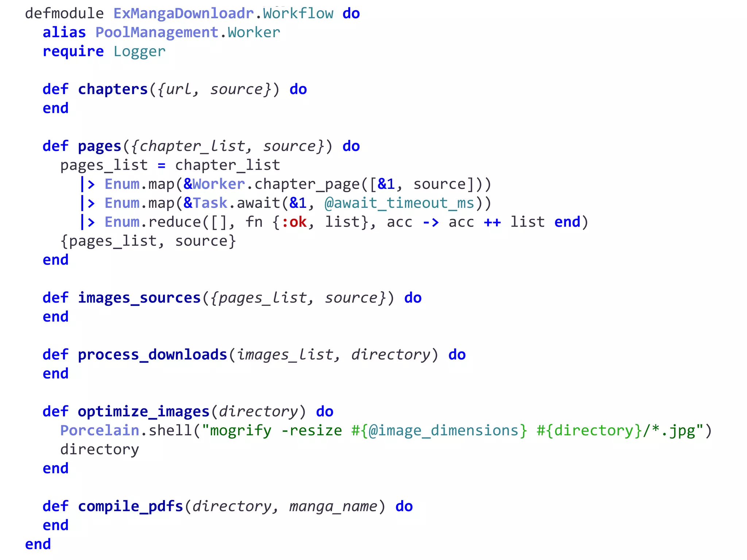The height and width of the screenshot is (560, 747).
Task: Click the {pages_list, source} return tuple
Action: pos(148,241)
